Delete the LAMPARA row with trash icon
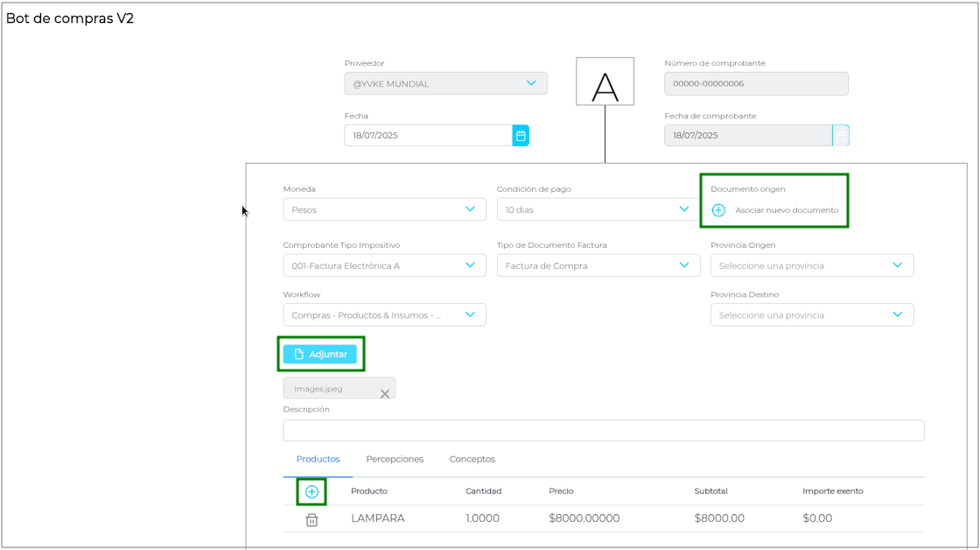Image resolution: width=980 pixels, height=550 pixels. [311, 519]
